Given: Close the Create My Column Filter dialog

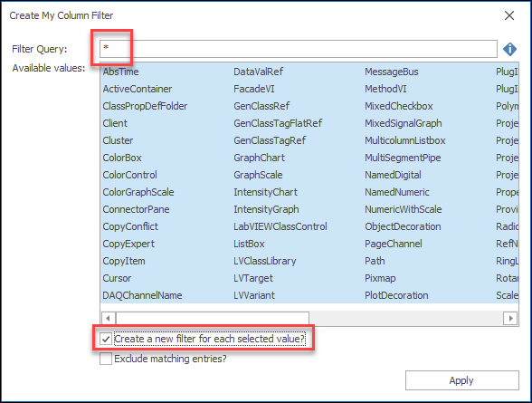Looking at the screenshot, I should 509,15.
